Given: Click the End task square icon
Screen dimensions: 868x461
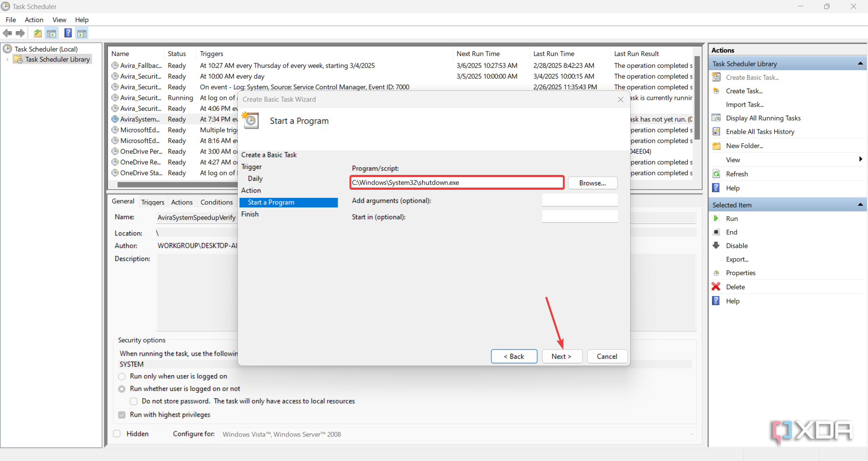Looking at the screenshot, I should coord(717,232).
